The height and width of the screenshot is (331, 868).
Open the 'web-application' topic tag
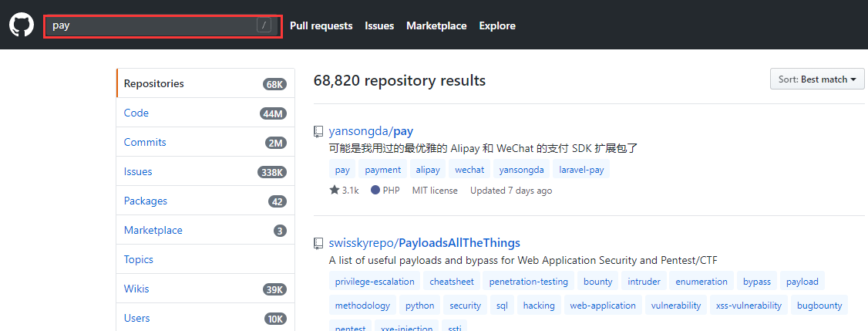click(x=603, y=306)
